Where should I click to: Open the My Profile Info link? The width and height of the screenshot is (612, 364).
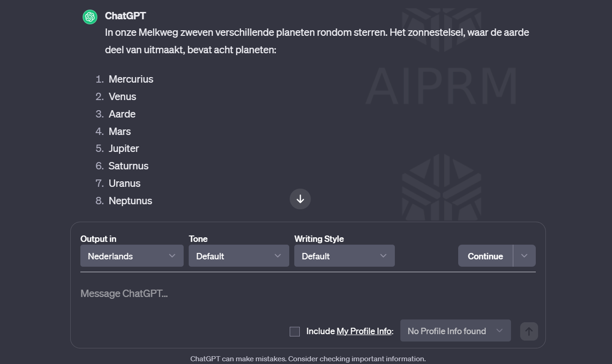point(364,331)
